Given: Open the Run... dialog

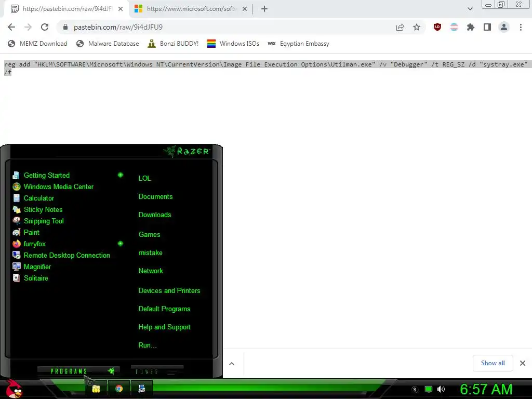Looking at the screenshot, I should point(147,345).
